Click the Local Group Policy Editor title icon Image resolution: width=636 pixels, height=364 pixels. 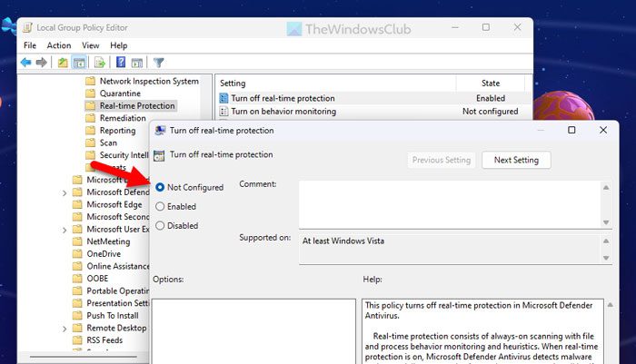click(27, 27)
